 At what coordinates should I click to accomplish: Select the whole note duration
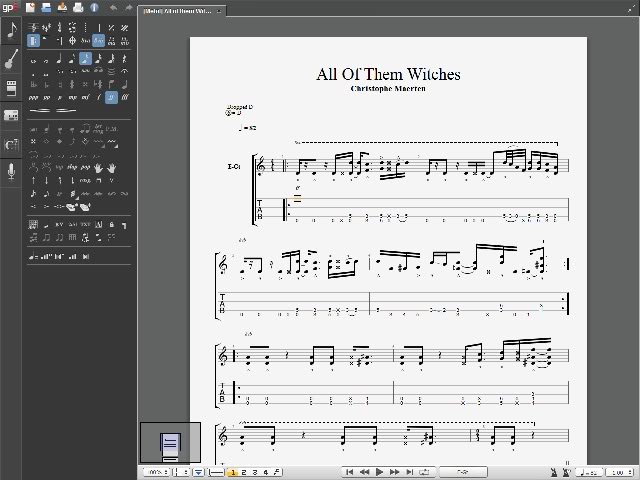(33, 60)
